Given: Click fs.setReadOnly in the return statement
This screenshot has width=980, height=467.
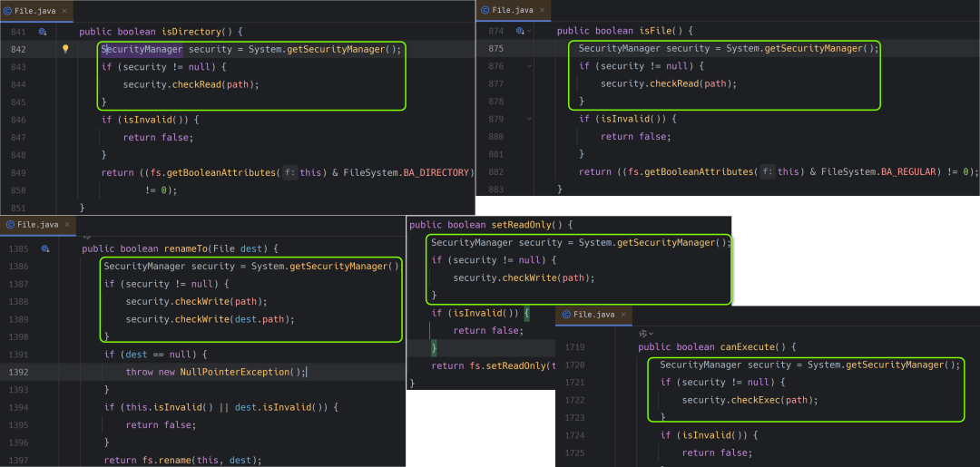Looking at the screenshot, I should tap(508, 365).
